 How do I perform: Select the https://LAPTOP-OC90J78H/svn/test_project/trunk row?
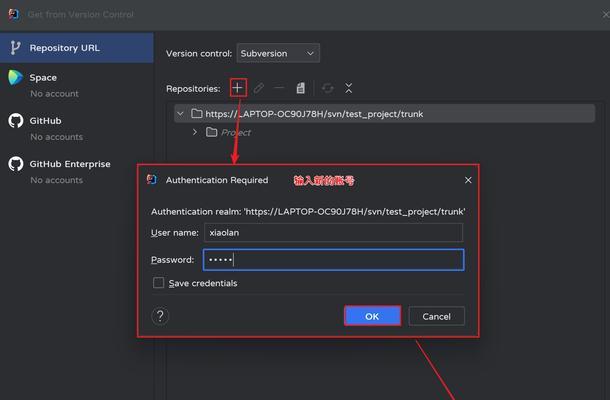pyautogui.click(x=384, y=114)
